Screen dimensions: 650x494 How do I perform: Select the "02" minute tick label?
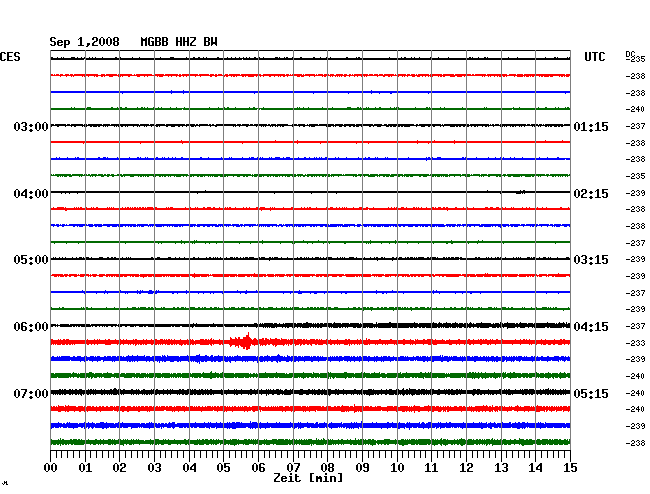point(119,468)
